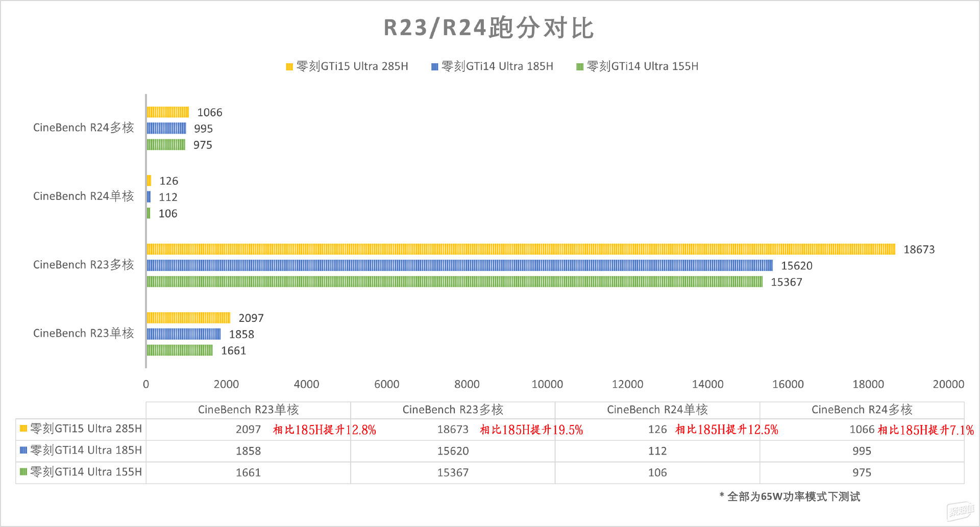Click table cell 1858 in the 185H row
980x527 pixels.
point(249,451)
